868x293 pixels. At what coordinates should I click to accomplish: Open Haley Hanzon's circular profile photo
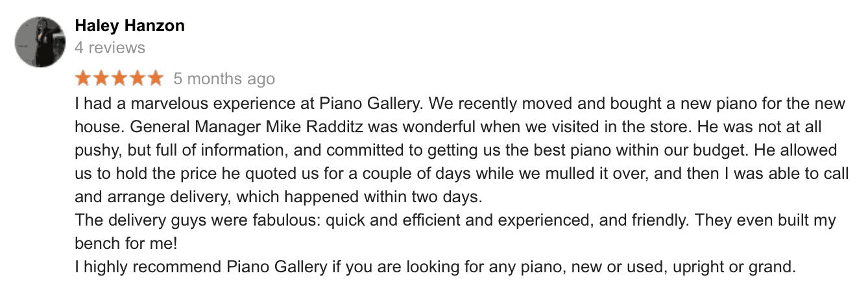coord(40,41)
